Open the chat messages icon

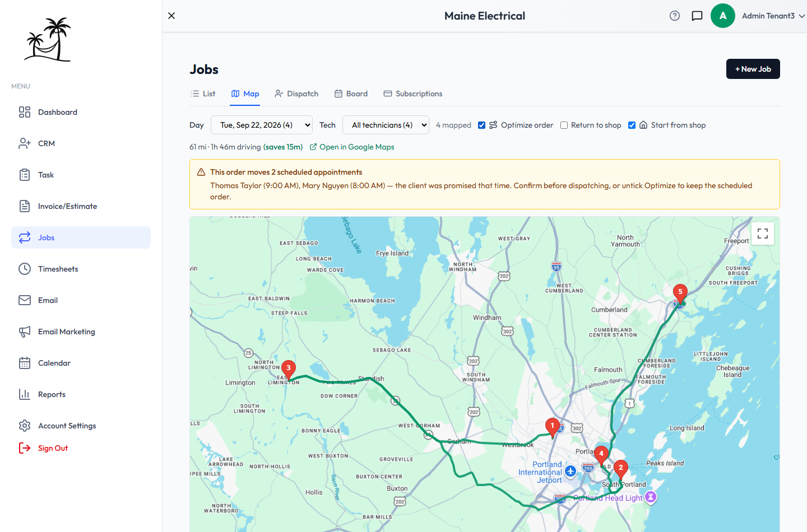pyautogui.click(x=697, y=16)
